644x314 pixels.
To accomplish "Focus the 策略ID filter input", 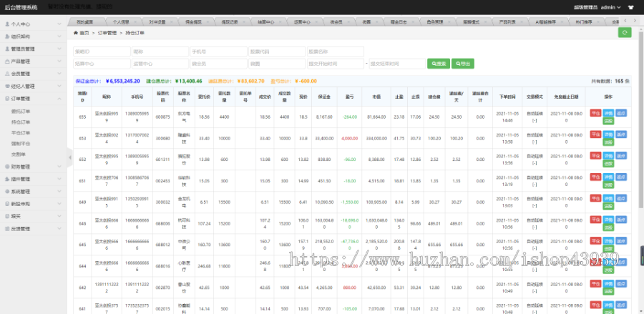I will click(102, 51).
